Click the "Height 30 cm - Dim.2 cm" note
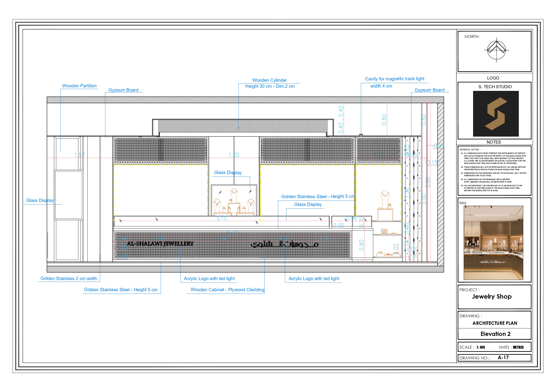 click(x=270, y=86)
